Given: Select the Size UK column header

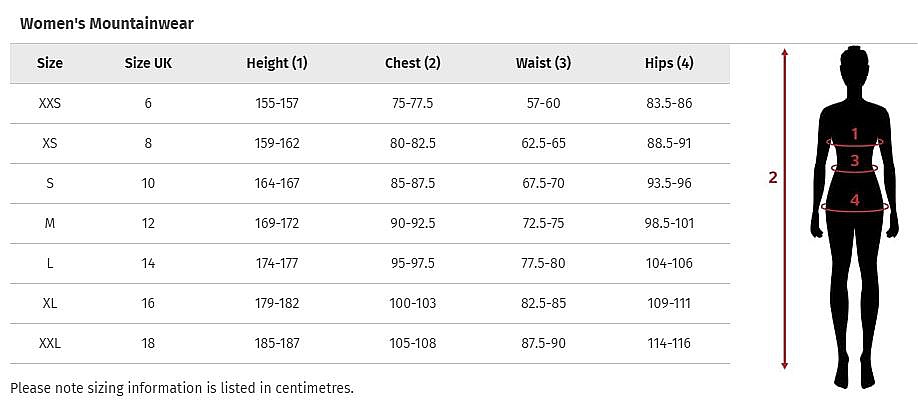Looking at the screenshot, I should pyautogui.click(x=148, y=63).
